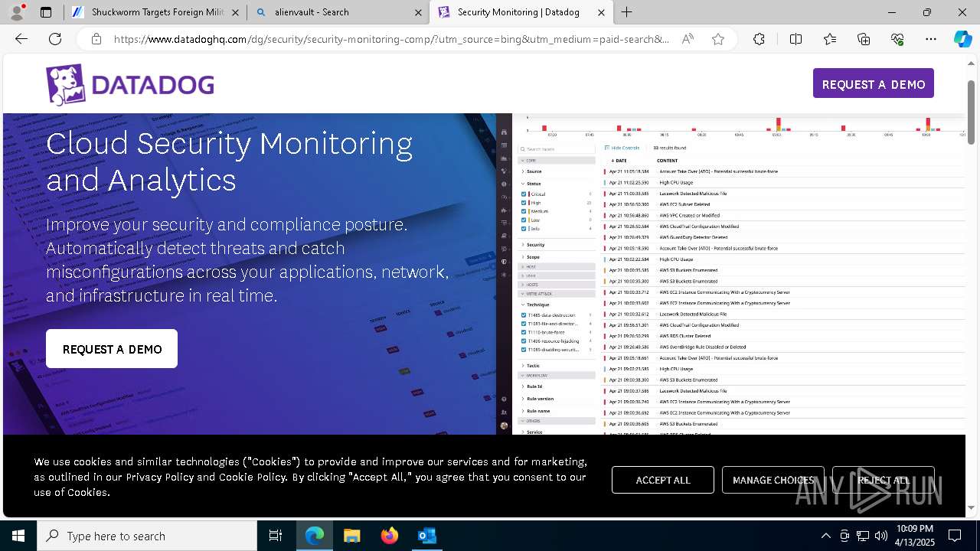Screen dimensions: 980x551
Task: Click the white Request a Demo hero button
Action: (112, 349)
